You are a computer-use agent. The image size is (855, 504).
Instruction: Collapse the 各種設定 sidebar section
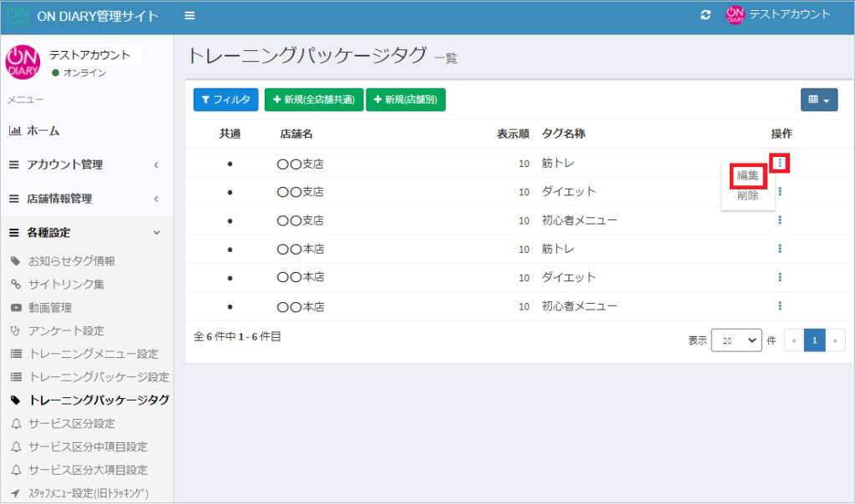(x=83, y=233)
